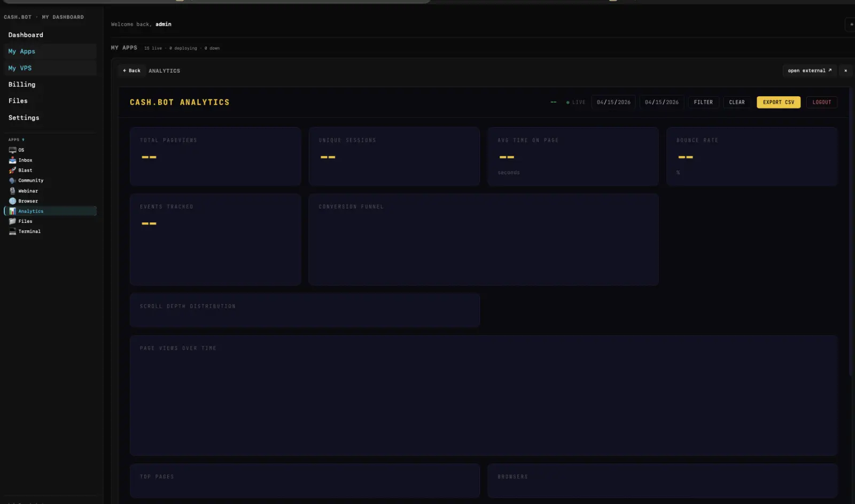The height and width of the screenshot is (504, 855).
Task: Clear the date filter
Action: coord(736,102)
